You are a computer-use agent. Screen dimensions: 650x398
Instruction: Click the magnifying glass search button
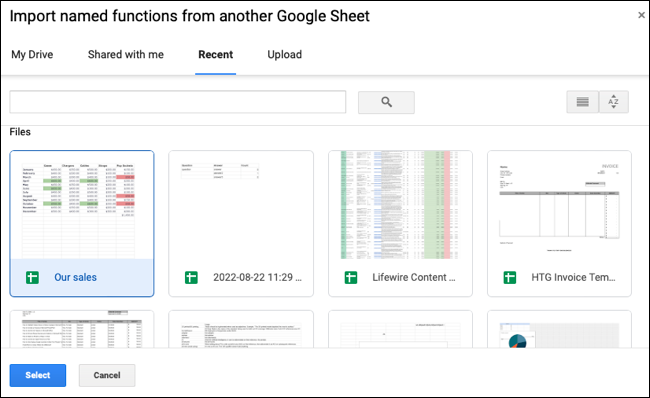click(386, 102)
